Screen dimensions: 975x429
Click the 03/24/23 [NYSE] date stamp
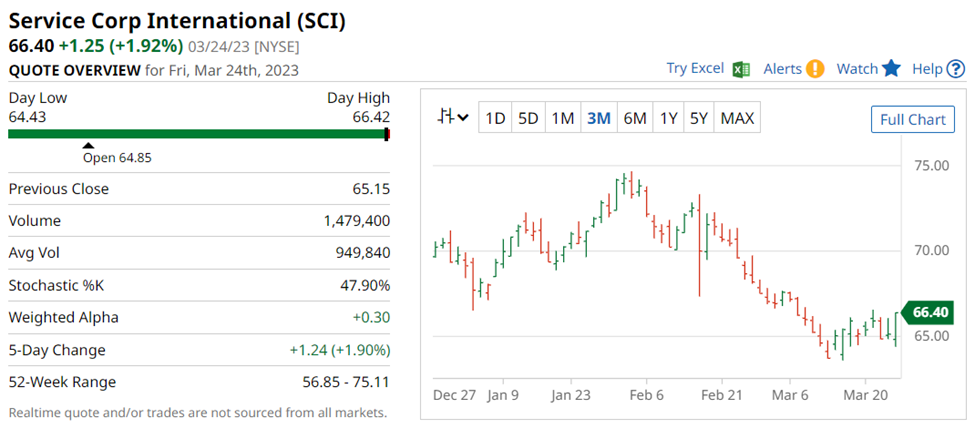(244, 47)
